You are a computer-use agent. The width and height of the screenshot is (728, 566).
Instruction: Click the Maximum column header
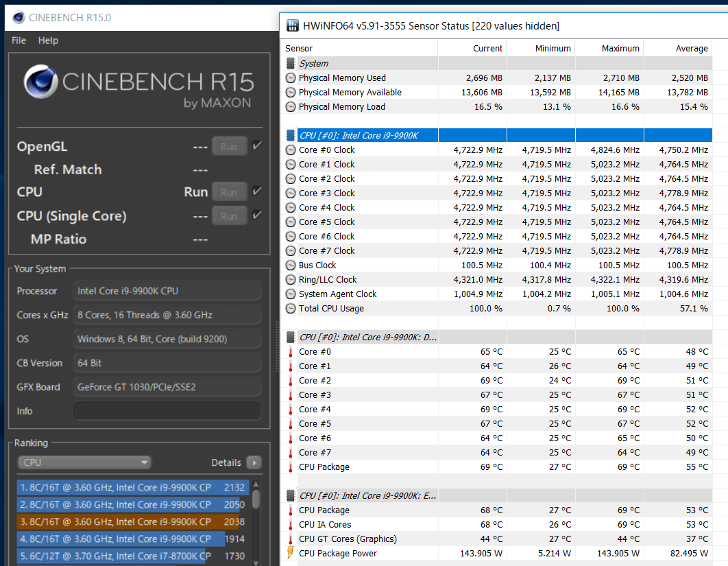click(609, 48)
